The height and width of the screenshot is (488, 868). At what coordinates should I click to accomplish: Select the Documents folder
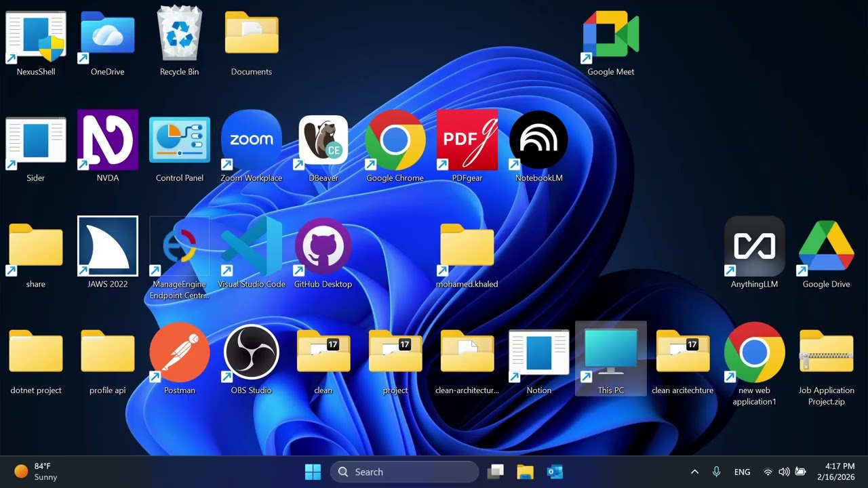252,42
